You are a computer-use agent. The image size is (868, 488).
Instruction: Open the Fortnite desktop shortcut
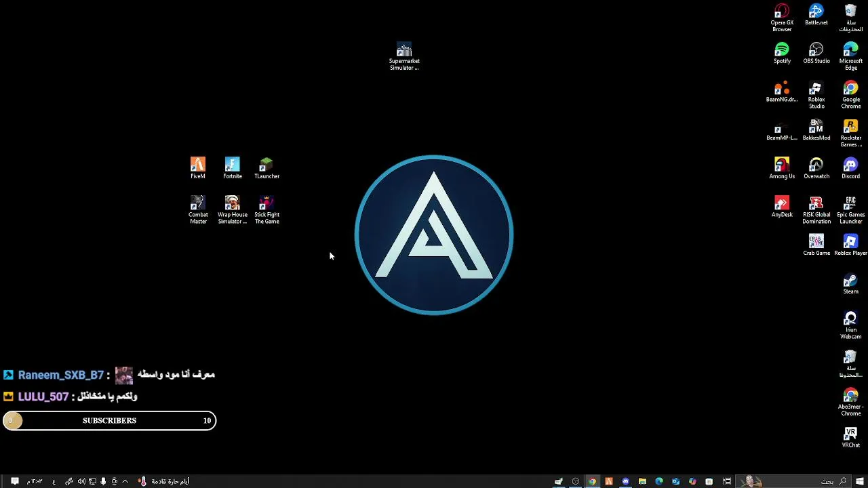click(233, 169)
